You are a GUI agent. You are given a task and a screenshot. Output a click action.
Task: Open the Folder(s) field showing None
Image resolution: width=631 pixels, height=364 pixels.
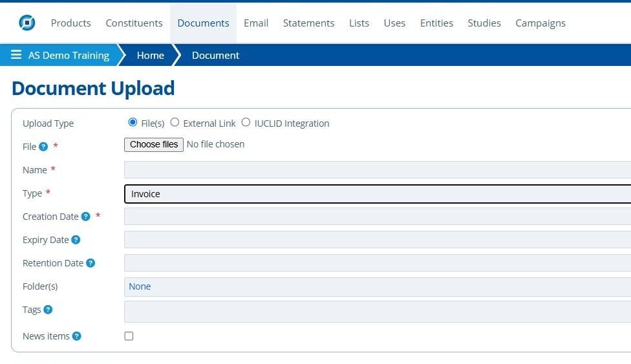click(378, 286)
